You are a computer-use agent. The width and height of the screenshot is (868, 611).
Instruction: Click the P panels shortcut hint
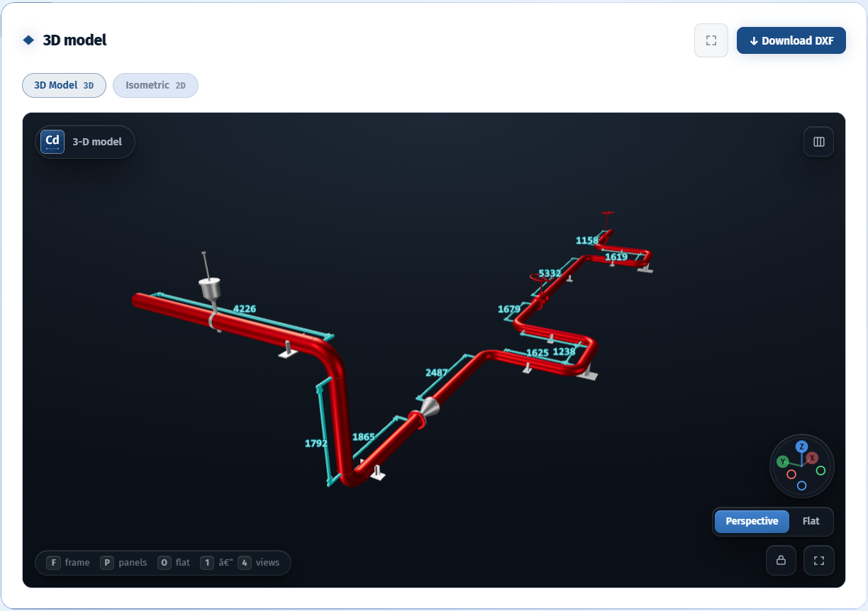coord(123,563)
